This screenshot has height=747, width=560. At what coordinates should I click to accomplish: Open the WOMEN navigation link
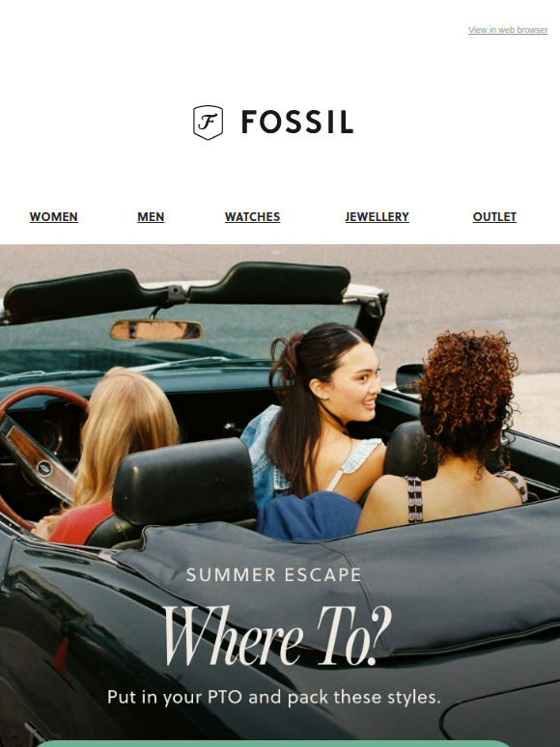coord(53,217)
